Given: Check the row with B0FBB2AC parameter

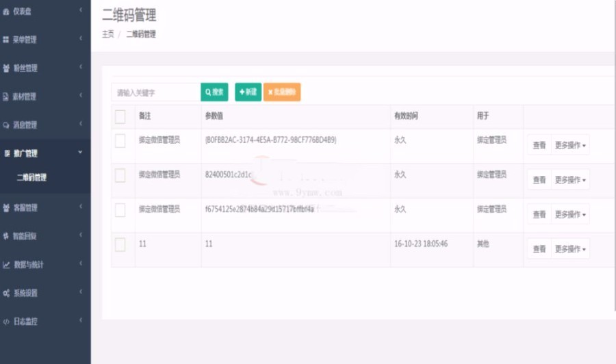Looking at the screenshot, I should (x=120, y=140).
